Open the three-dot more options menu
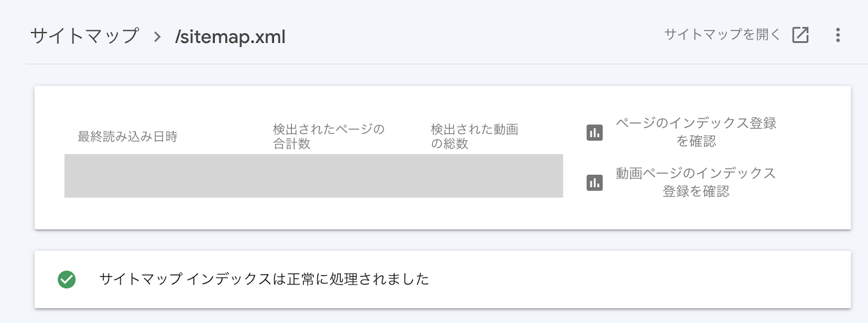 point(838,35)
